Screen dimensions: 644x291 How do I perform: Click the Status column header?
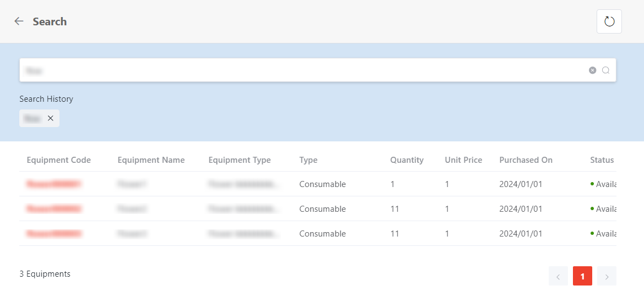tap(602, 160)
